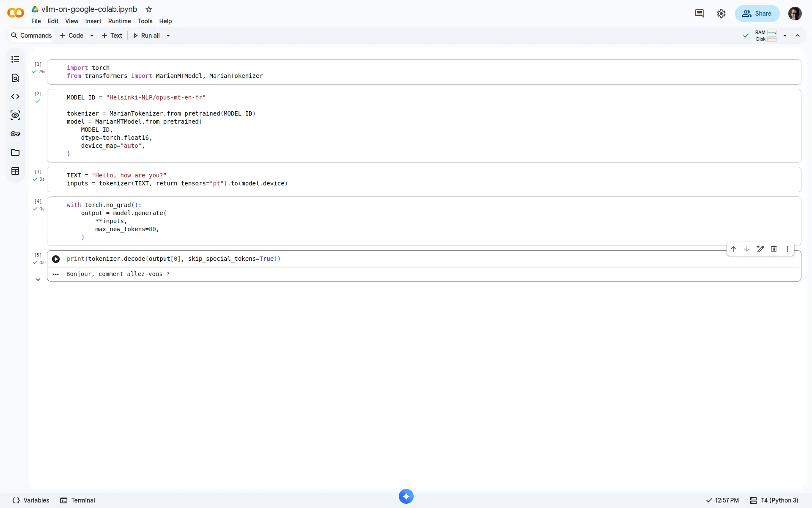The image size is (812, 508).
Task: Click the notebook title vllm-on-google-colab.ipynb
Action: [89, 9]
